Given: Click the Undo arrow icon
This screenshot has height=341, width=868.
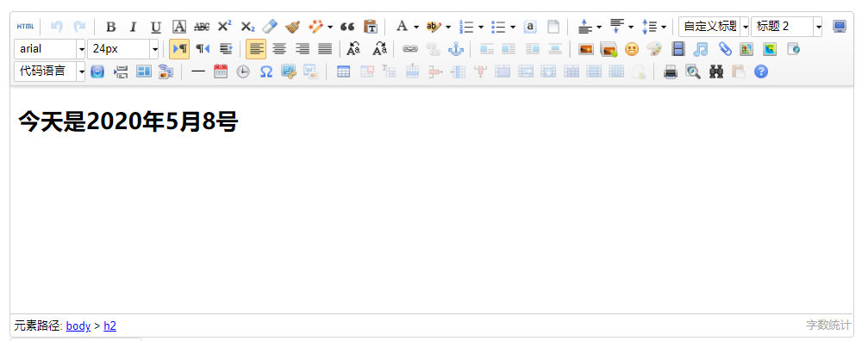Looking at the screenshot, I should (57, 27).
